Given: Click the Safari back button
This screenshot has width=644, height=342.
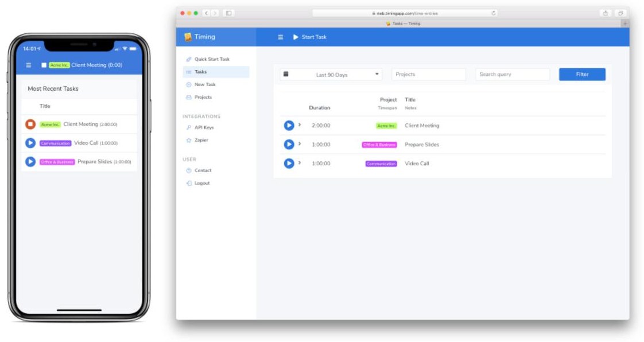Looking at the screenshot, I should click(206, 13).
